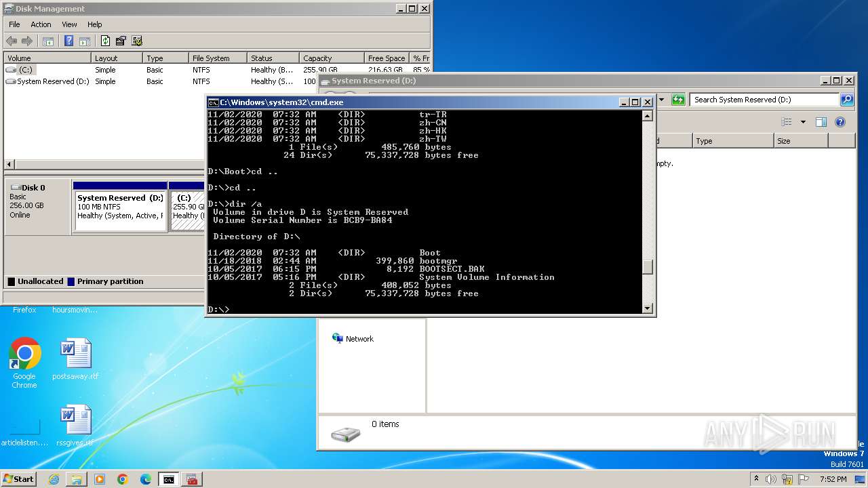868x488 pixels.
Task: Click the Forward arrow in Disk Management toolbar
Action: [x=27, y=41]
